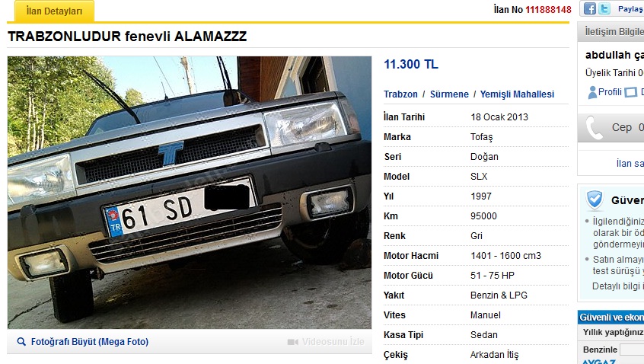Click the message icon beside Profili
Viewport: 644px width, 364px height.
pyautogui.click(x=630, y=92)
